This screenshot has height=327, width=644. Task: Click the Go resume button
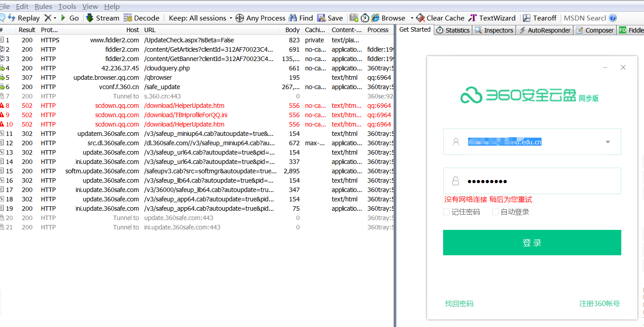[x=69, y=18]
